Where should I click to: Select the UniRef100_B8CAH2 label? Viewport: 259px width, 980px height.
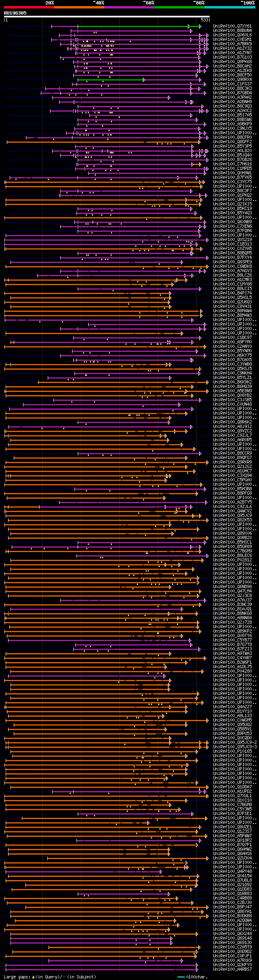coord(232,66)
